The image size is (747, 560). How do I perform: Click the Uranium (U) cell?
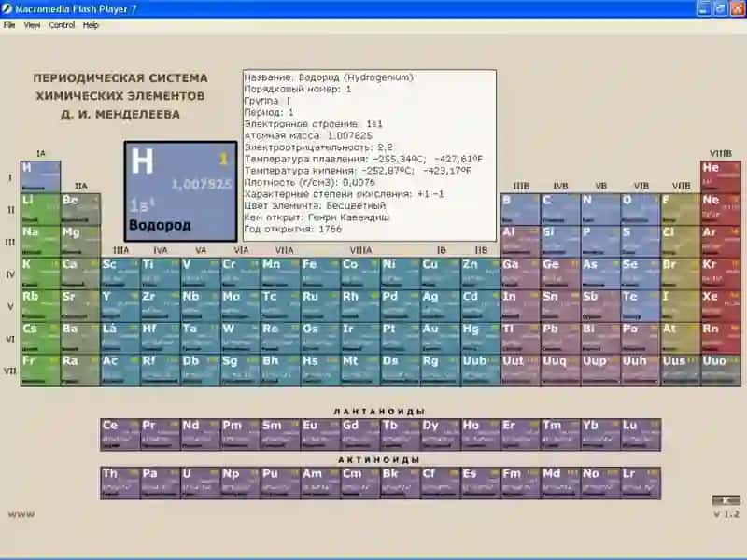click(201, 483)
